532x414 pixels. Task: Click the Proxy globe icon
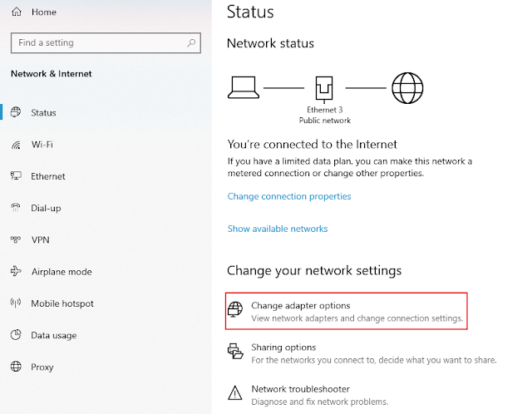pyautogui.click(x=16, y=367)
